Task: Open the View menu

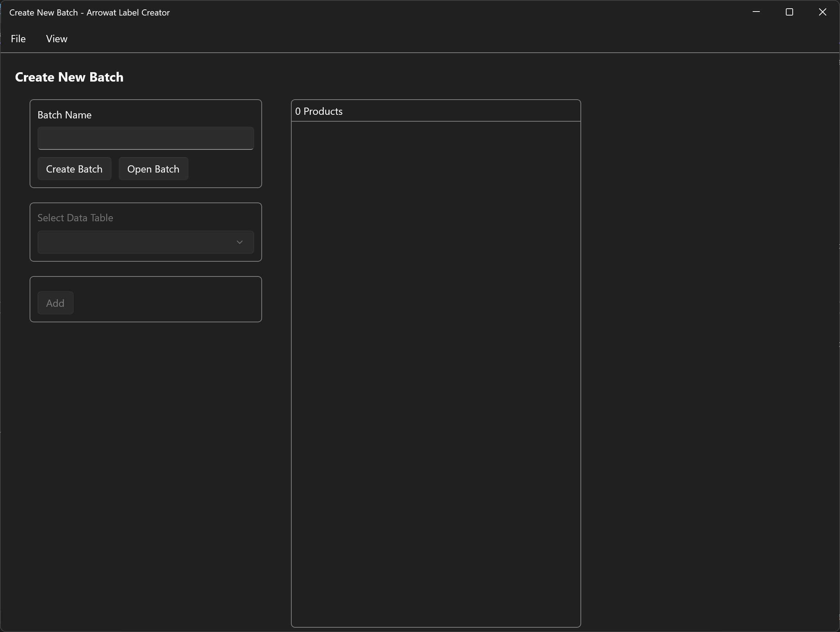Action: coord(56,39)
